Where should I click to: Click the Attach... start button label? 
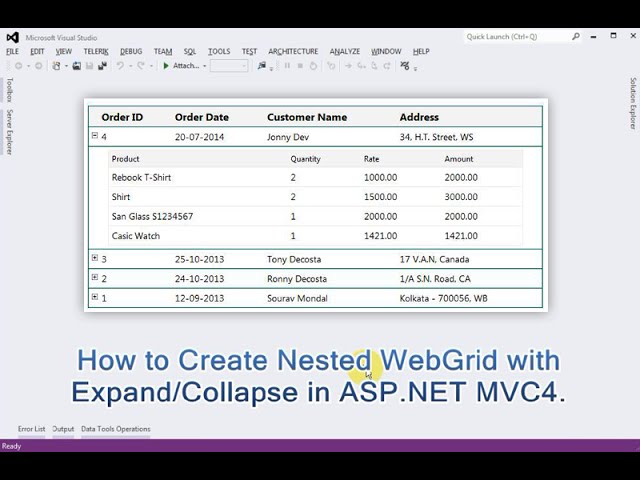(186, 66)
